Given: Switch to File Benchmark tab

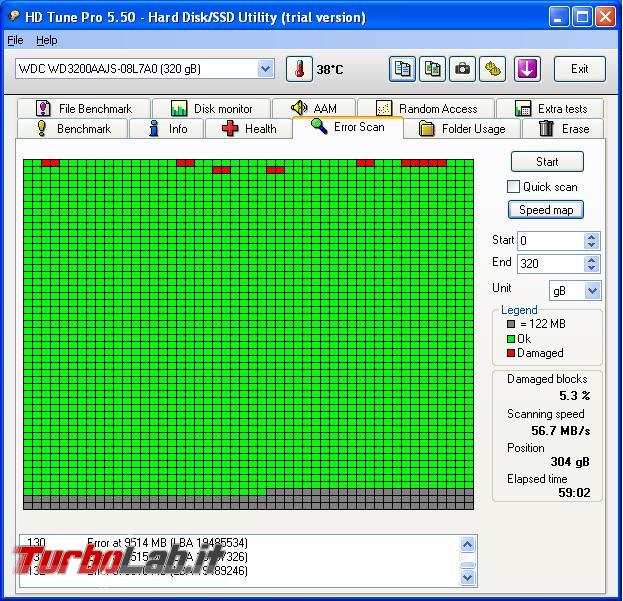Looking at the screenshot, I should (x=84, y=108).
